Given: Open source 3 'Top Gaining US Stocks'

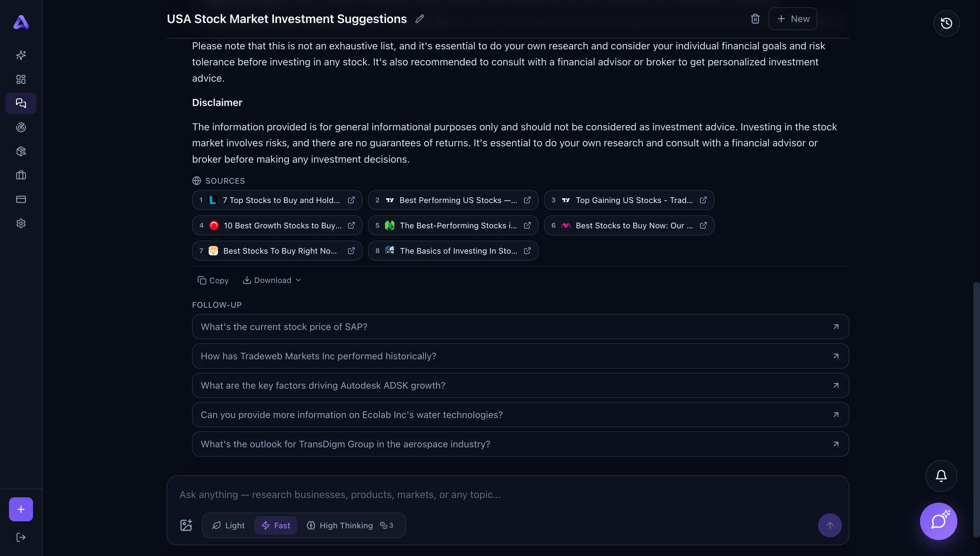Looking at the screenshot, I should [629, 200].
